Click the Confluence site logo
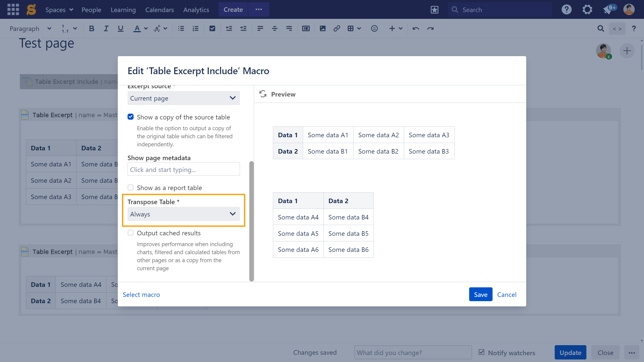644x362 pixels. [x=31, y=10]
